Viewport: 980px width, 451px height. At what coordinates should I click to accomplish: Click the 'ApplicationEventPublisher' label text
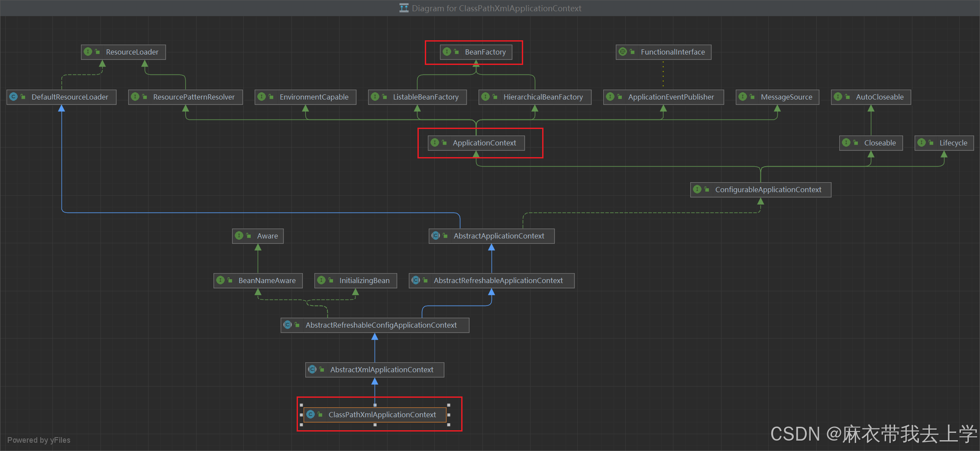[671, 97]
